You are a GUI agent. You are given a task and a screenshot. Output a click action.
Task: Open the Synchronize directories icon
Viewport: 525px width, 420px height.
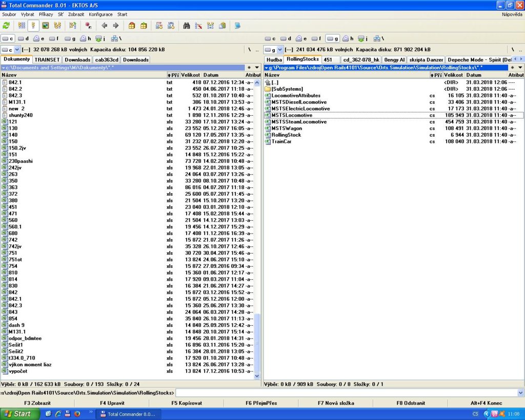pyautogui.click(x=210, y=26)
